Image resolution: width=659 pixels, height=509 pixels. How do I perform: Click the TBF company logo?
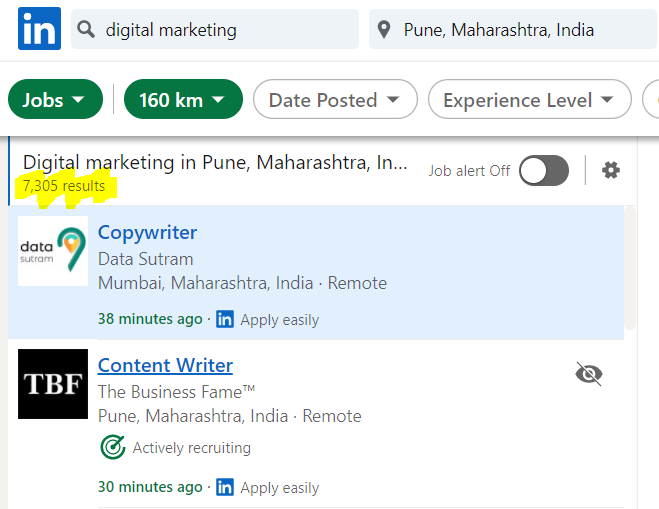(x=53, y=384)
